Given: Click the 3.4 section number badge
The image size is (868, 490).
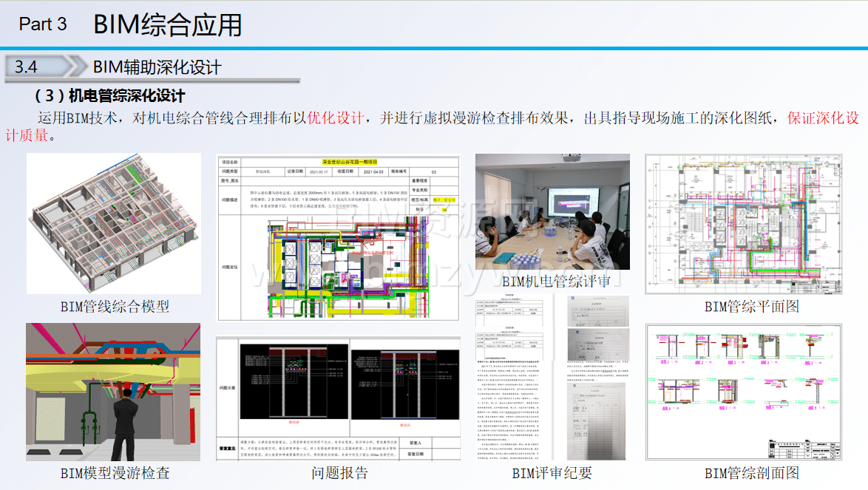Looking at the screenshot, I should pos(26,67).
